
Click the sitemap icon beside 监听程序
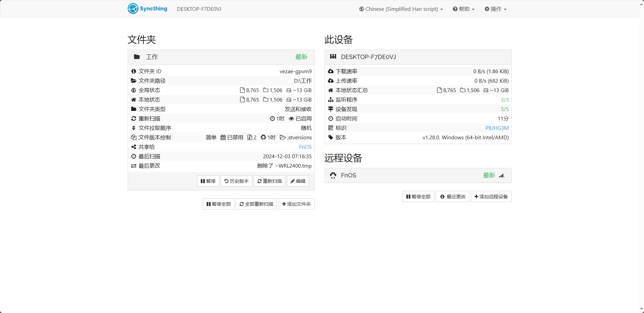click(331, 99)
